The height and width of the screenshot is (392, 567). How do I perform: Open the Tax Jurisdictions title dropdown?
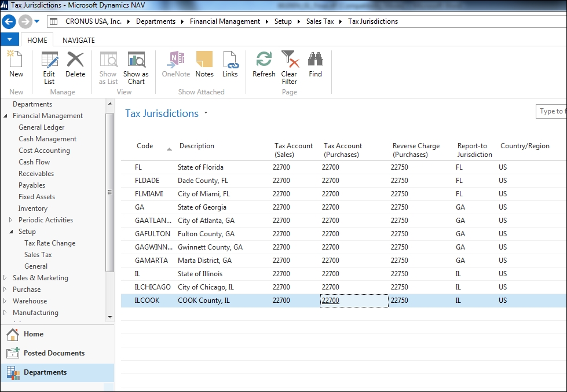pos(206,113)
